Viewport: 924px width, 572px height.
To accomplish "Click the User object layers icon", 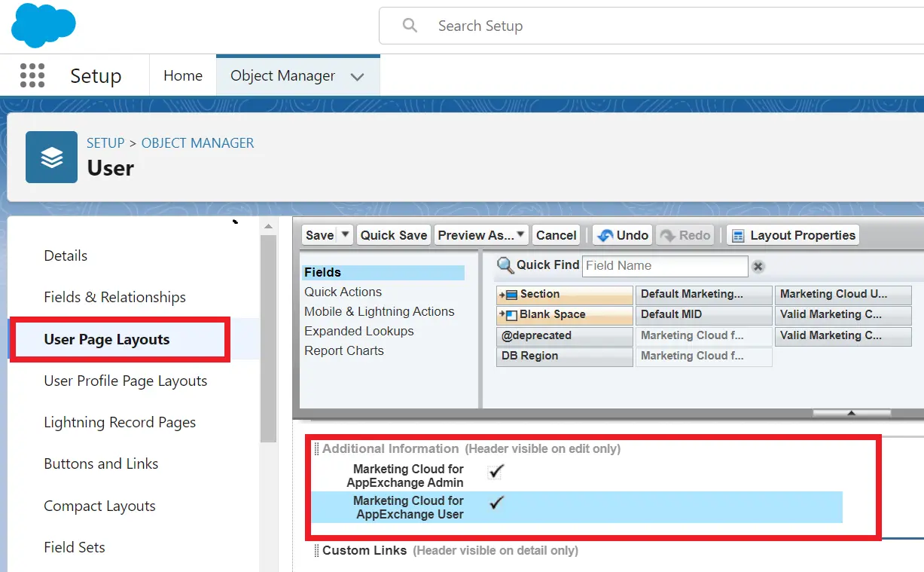I will pos(51,157).
